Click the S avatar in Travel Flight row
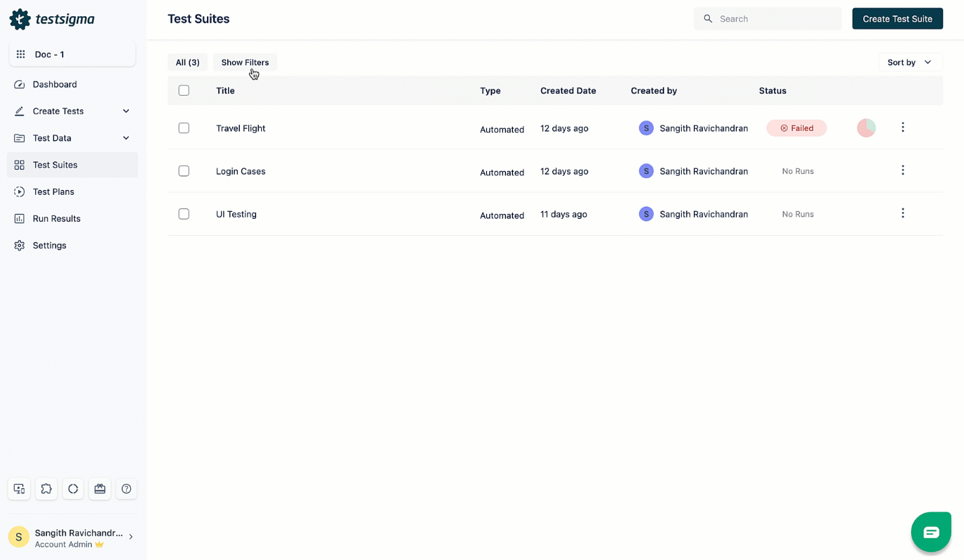 click(x=646, y=128)
